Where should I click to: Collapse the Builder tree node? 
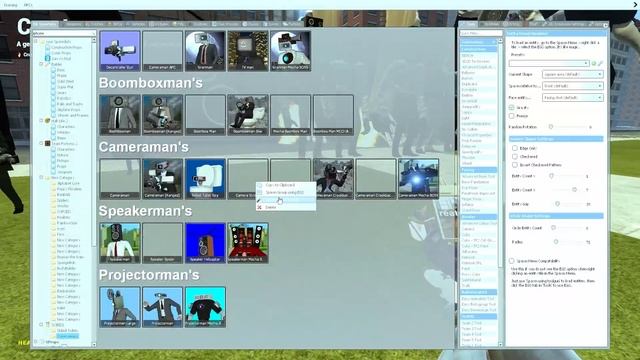tap(41, 64)
